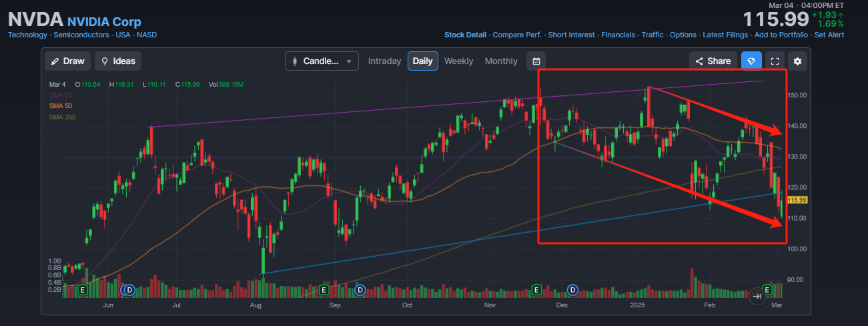Open the USA country link
Screen dimensions: 868x326
pos(123,35)
